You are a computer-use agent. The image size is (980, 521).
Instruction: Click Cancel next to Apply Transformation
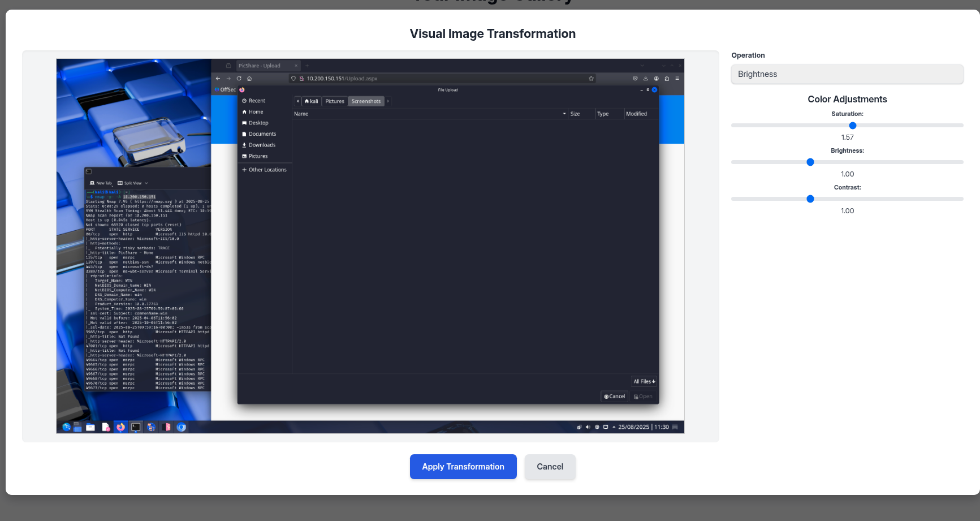(x=550, y=467)
